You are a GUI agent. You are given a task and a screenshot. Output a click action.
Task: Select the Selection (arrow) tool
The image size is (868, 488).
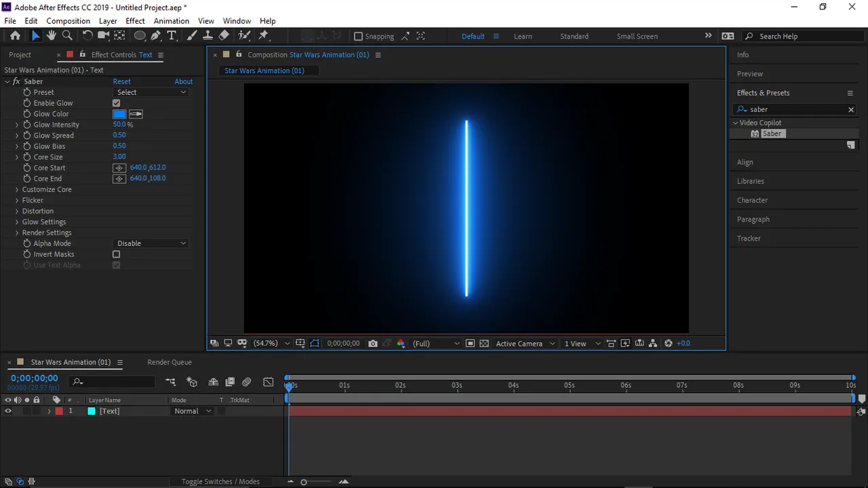point(36,36)
